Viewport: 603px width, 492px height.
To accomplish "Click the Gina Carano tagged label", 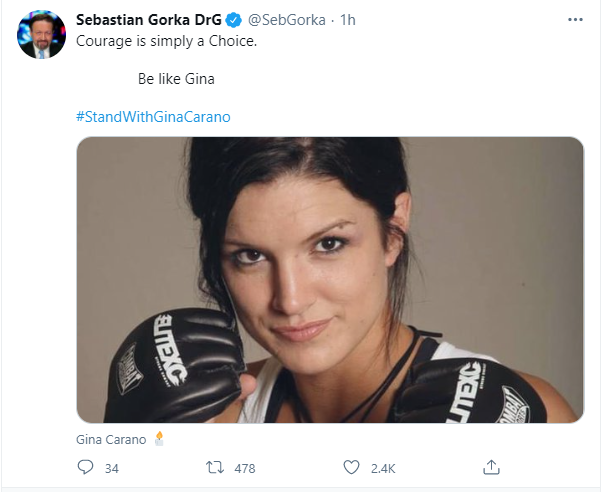I will [110, 439].
